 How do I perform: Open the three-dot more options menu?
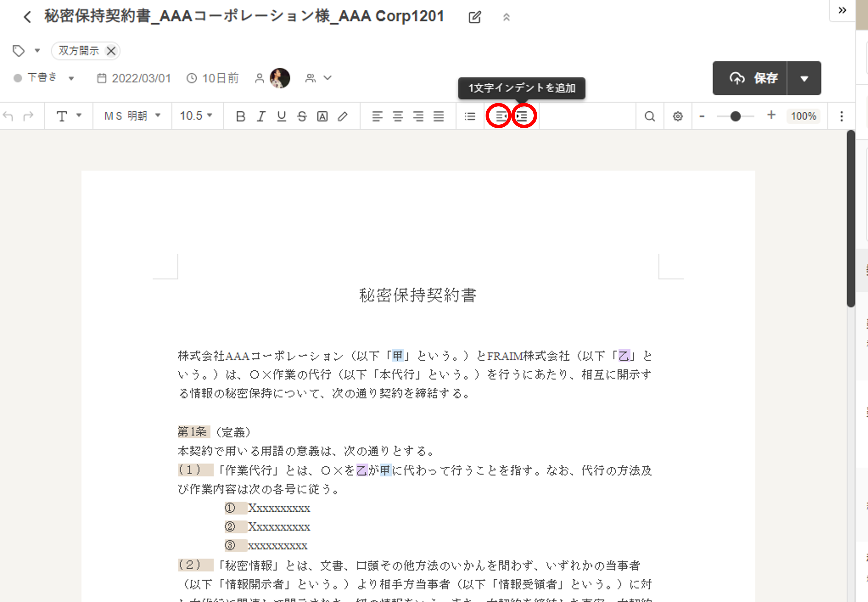[842, 116]
